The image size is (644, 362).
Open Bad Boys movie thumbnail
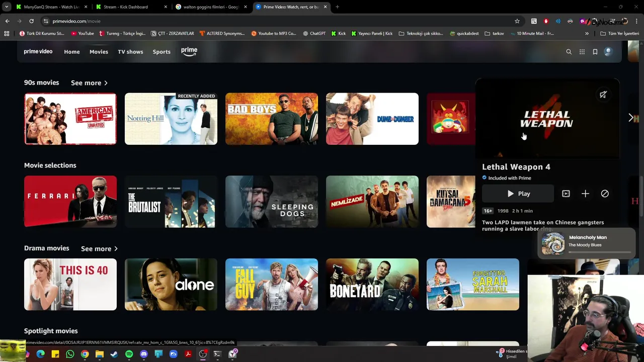272,119
